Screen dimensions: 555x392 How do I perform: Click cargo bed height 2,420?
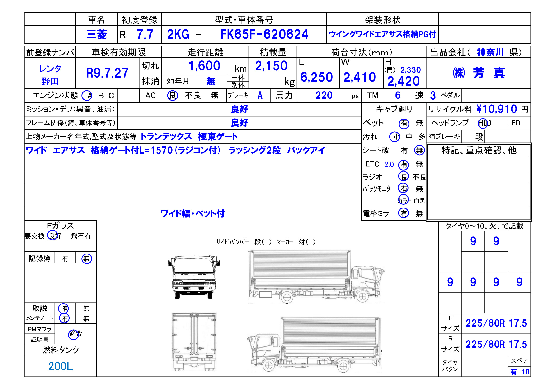click(404, 81)
